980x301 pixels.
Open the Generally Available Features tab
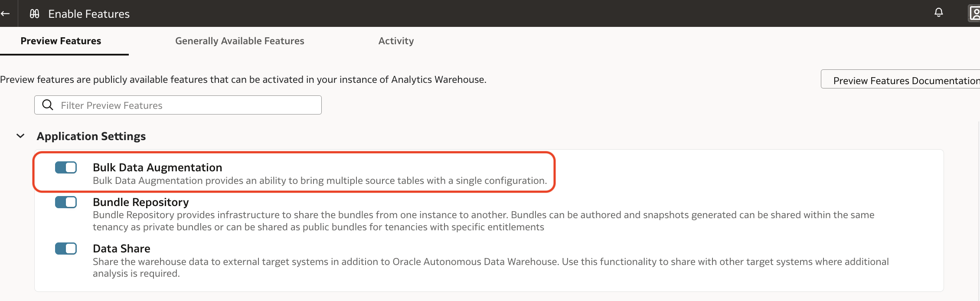click(239, 41)
